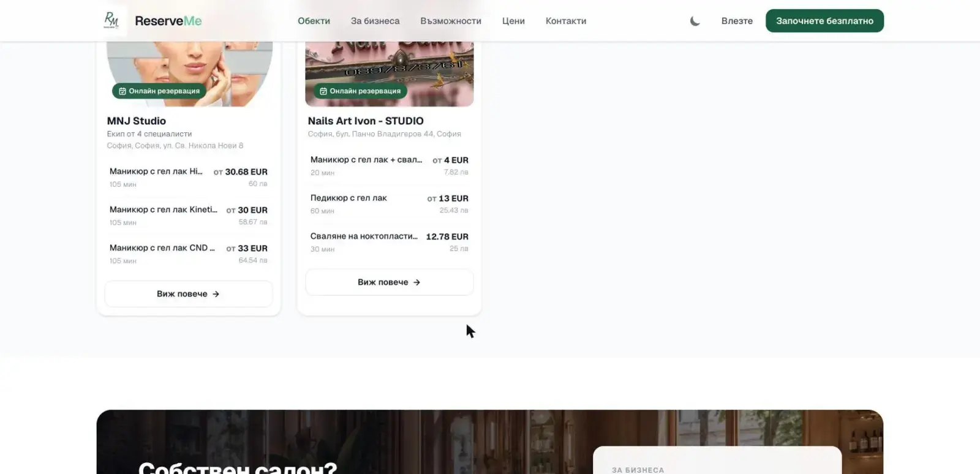Viewport: 980px width, 474px height.
Task: Select the Педикюр с гел лак service
Action: pyautogui.click(x=390, y=204)
